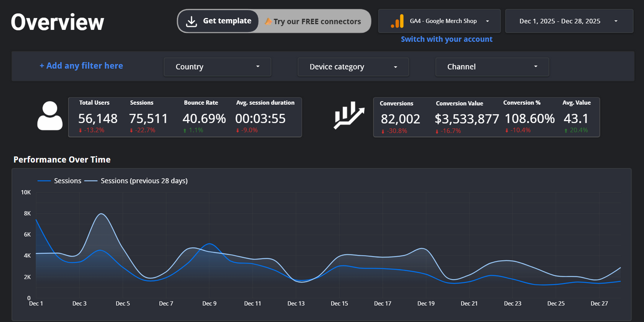
Task: Click the Get template button
Action: (218, 20)
